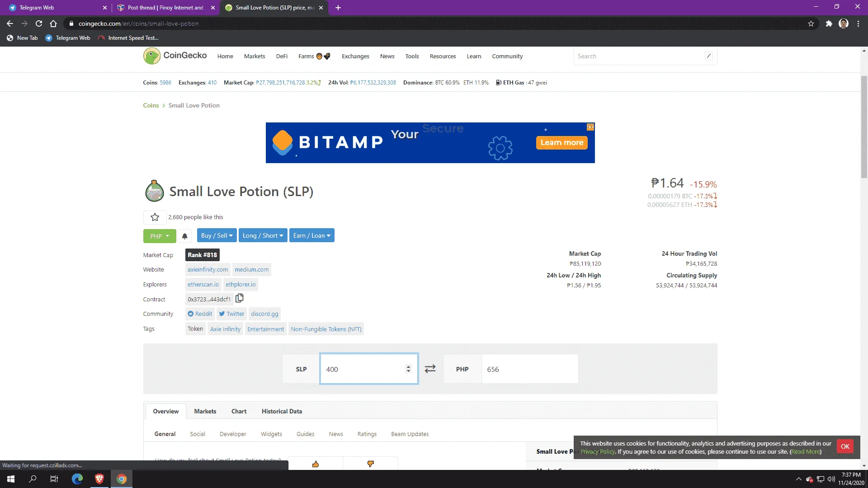868x488 pixels.
Task: Click the favorite star icon for SLP
Action: (155, 217)
